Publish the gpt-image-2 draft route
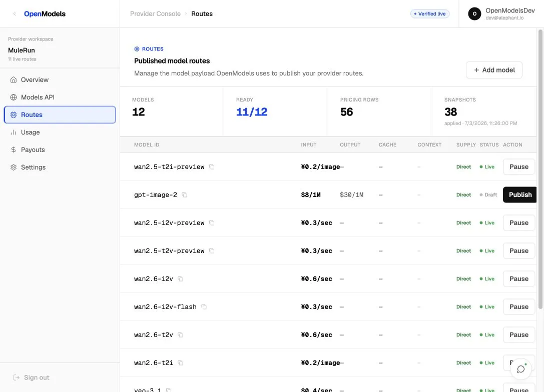The width and height of the screenshot is (544, 392). (519, 195)
